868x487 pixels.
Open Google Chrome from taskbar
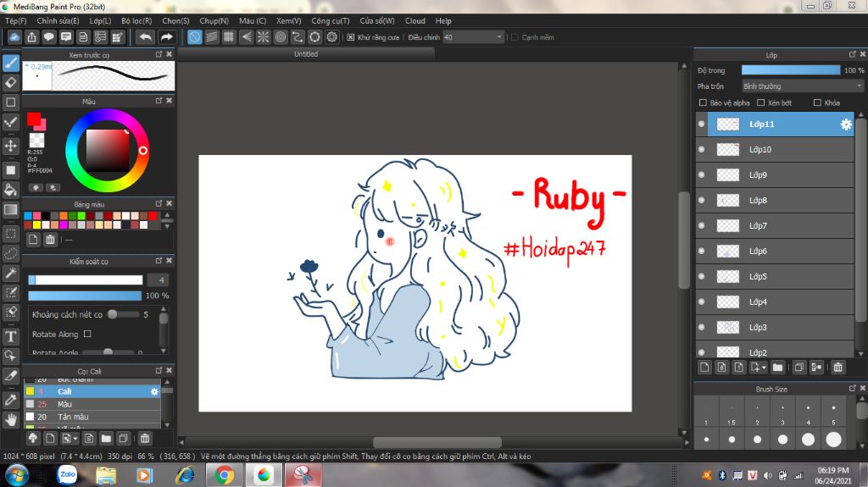click(224, 475)
